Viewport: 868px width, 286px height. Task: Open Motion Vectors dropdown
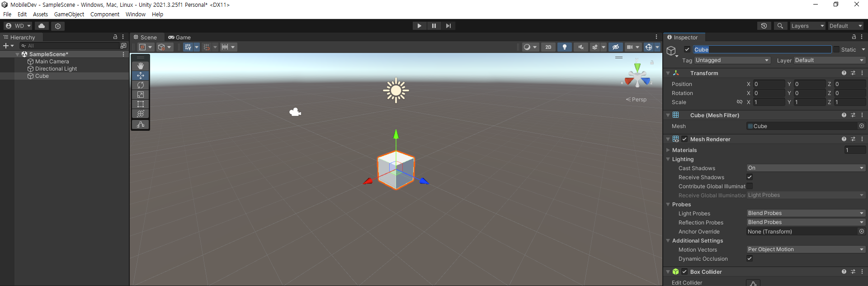click(806, 249)
